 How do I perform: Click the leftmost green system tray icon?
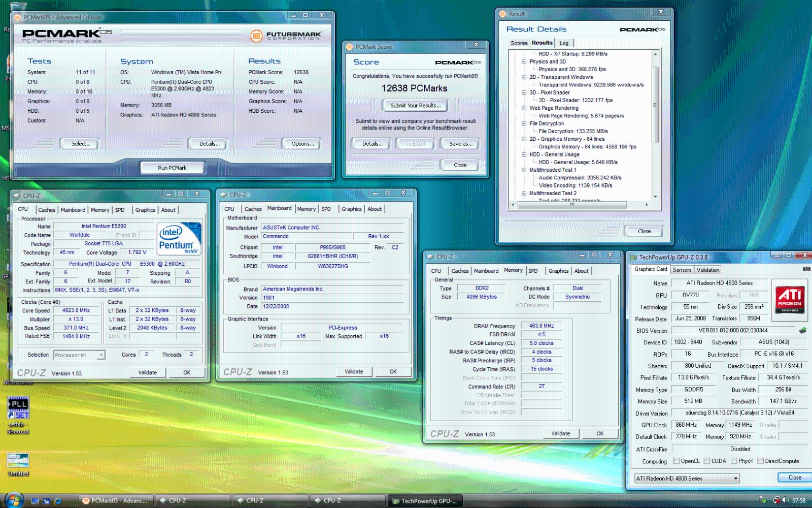coord(763,500)
